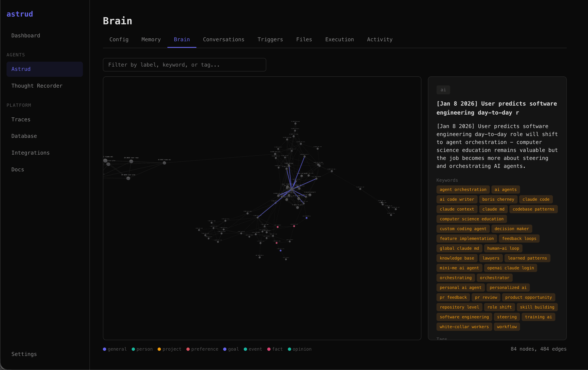Select the Thought Recorder agent
This screenshot has width=588, height=370.
coord(37,86)
